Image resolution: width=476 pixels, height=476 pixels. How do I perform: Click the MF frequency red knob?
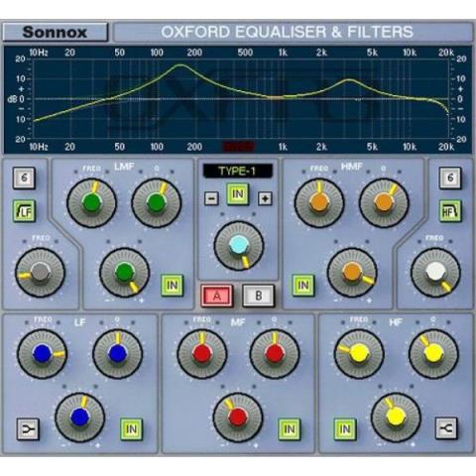tap(202, 354)
